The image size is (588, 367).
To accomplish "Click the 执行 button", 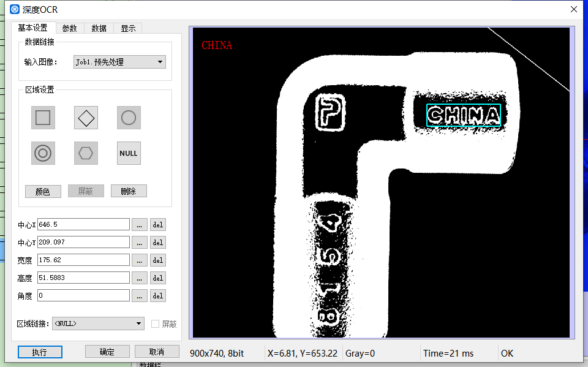I will tap(40, 352).
